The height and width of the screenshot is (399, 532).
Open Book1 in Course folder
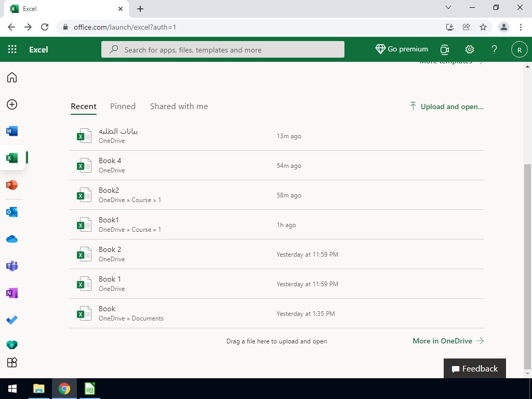276,224
